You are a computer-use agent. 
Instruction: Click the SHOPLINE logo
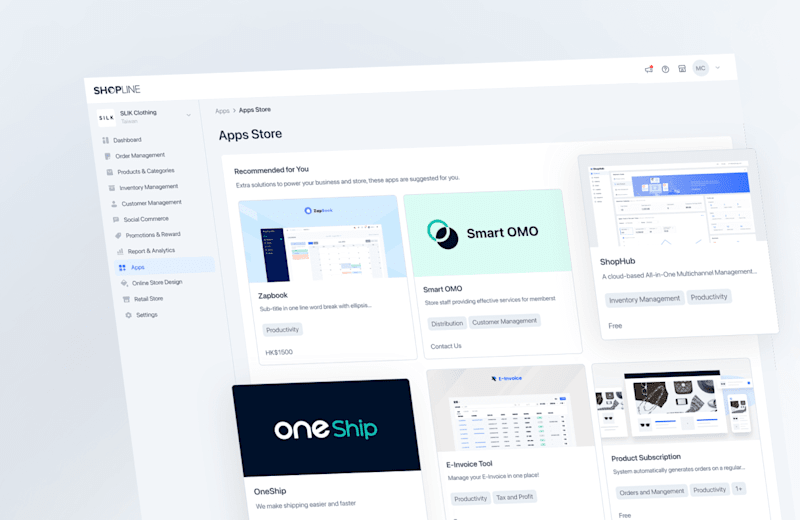coord(117,90)
